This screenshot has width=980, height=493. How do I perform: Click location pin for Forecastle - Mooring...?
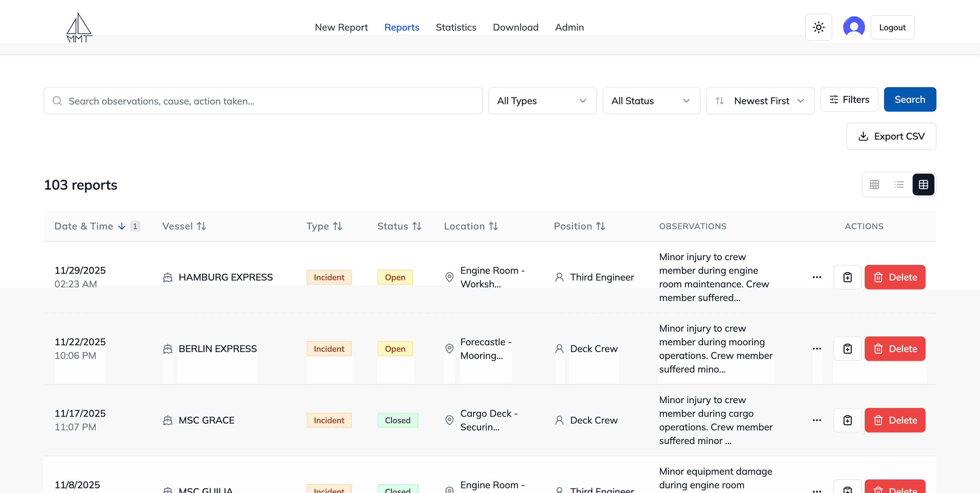[449, 349]
